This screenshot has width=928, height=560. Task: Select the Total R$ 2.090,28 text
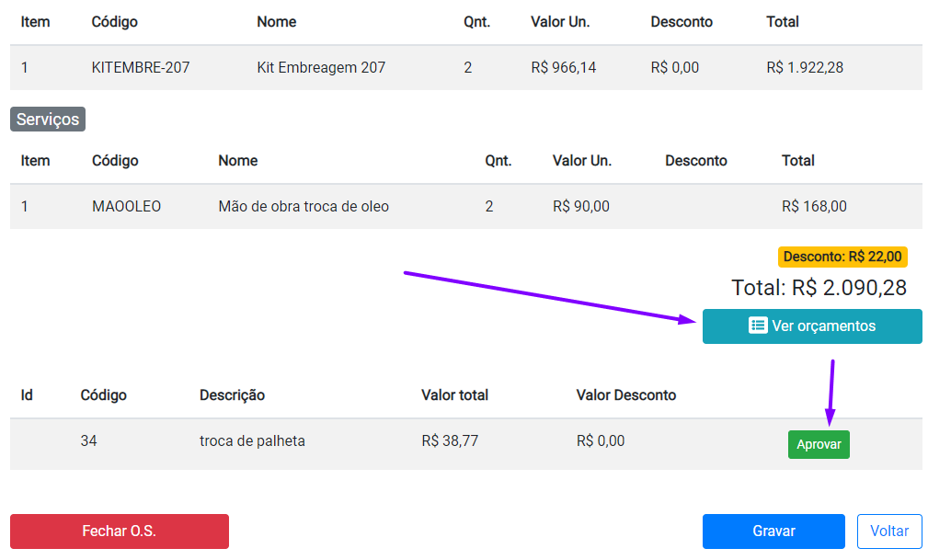point(819,288)
